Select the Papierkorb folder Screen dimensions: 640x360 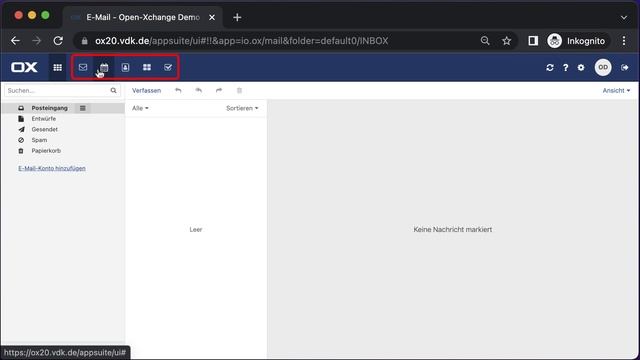pos(46,151)
